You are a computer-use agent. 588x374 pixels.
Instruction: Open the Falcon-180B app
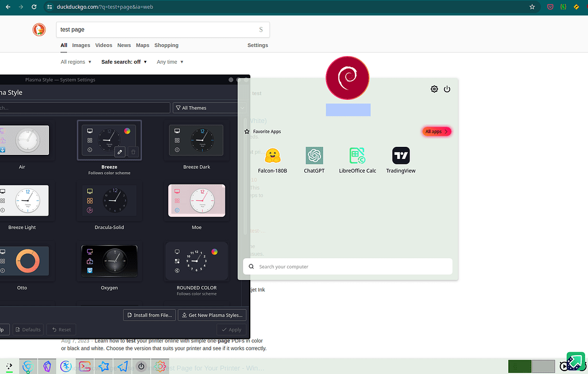click(272, 155)
